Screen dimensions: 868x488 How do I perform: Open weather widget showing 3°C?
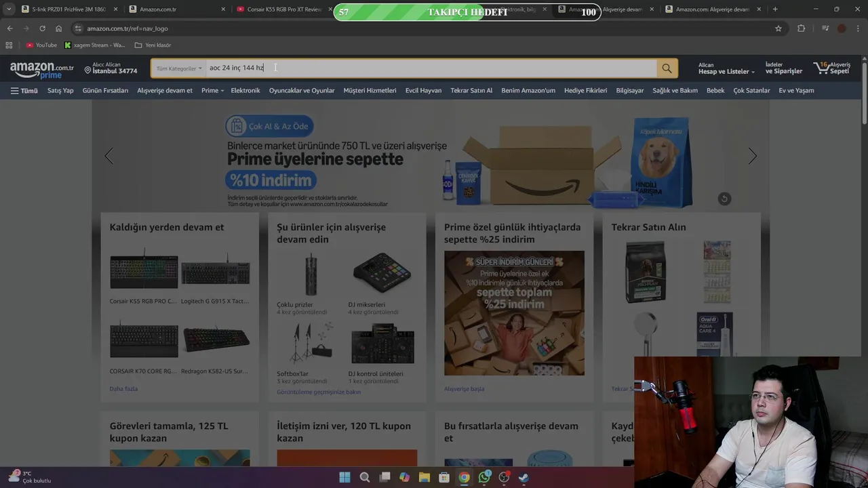[x=29, y=477]
